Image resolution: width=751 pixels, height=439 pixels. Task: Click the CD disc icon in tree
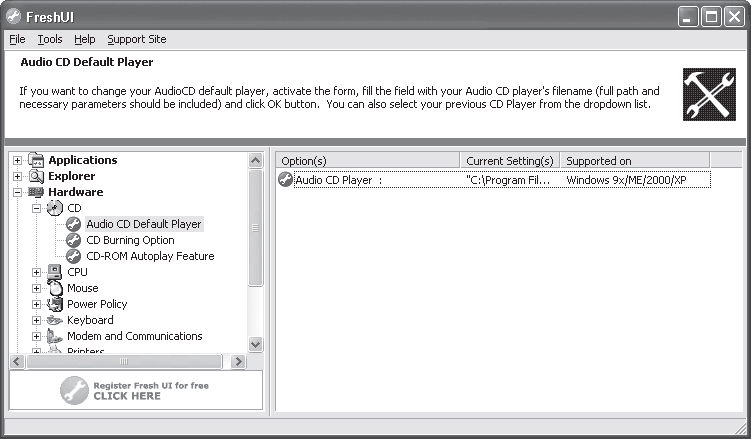pyautogui.click(x=55, y=208)
